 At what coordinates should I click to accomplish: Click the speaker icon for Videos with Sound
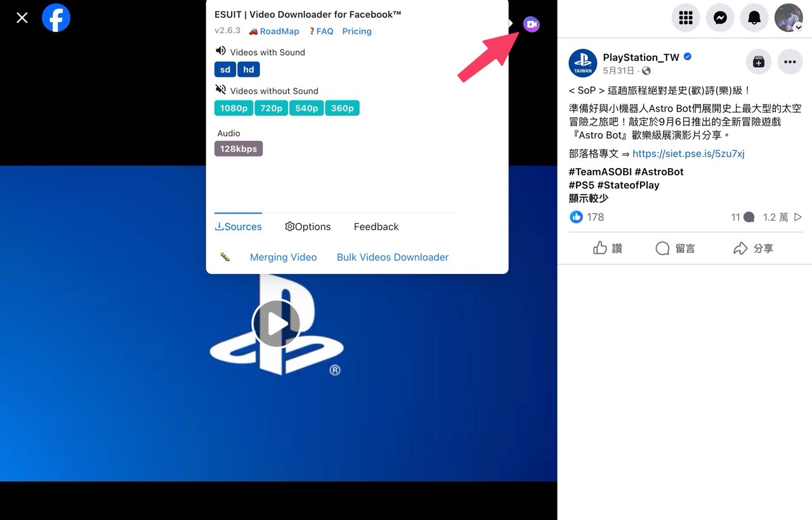pyautogui.click(x=221, y=51)
